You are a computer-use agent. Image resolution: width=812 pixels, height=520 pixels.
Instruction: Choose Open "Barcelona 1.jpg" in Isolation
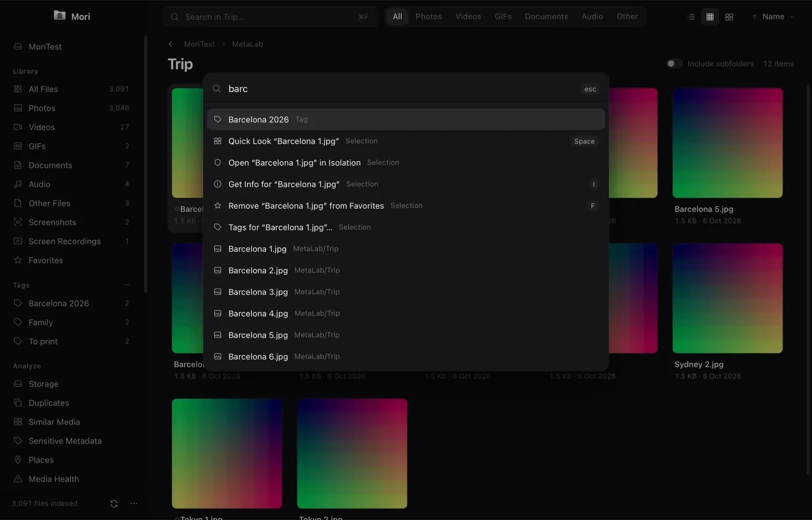[405, 162]
